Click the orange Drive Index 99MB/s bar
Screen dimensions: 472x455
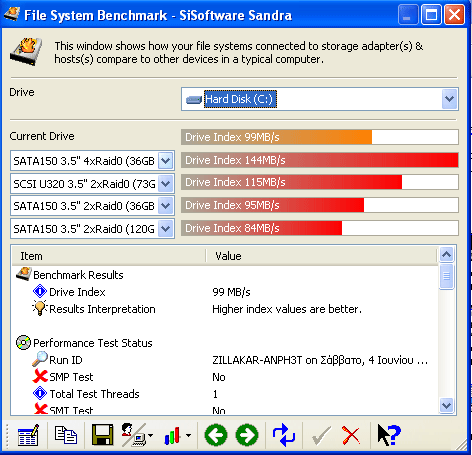coord(276,137)
